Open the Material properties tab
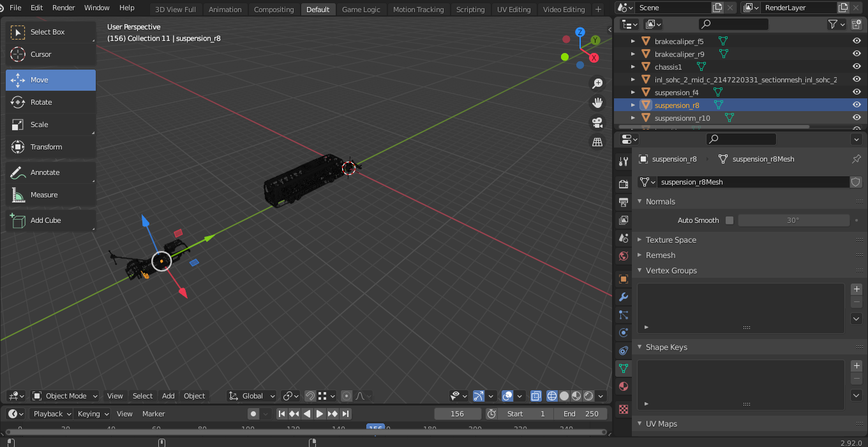 (x=624, y=386)
